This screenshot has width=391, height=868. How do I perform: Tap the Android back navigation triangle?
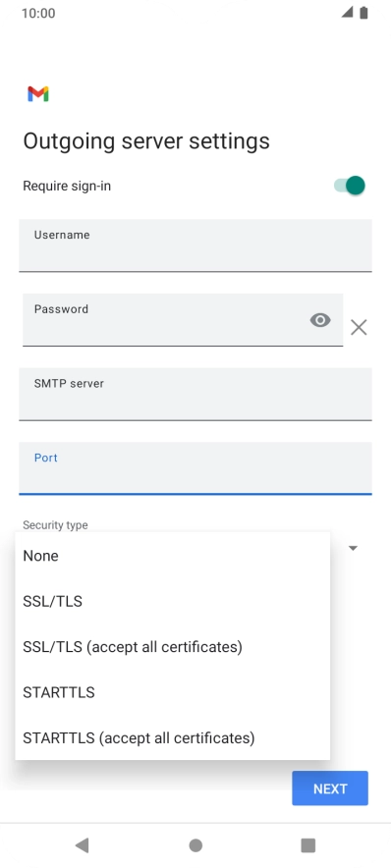[82, 844]
